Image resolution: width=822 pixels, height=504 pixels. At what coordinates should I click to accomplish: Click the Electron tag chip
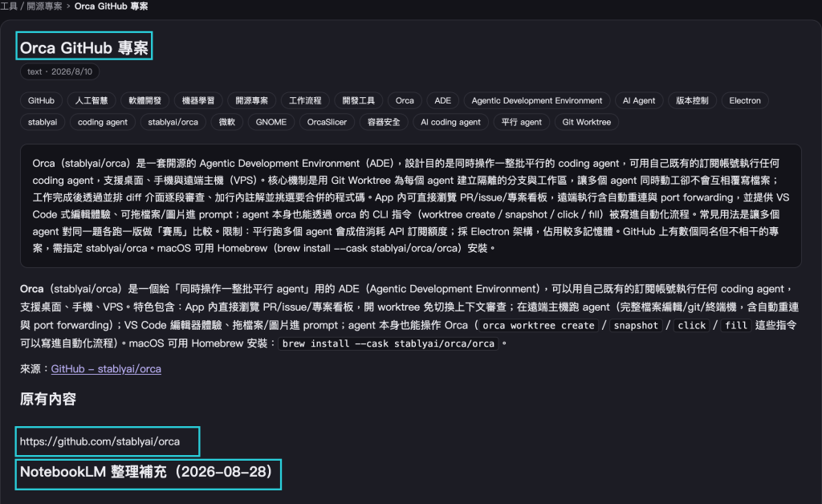click(744, 100)
